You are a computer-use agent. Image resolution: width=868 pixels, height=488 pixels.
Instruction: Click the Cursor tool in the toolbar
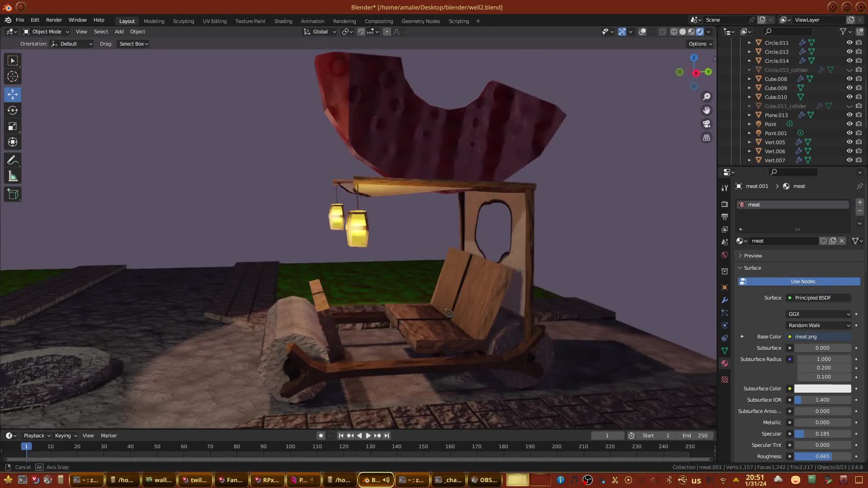point(13,76)
